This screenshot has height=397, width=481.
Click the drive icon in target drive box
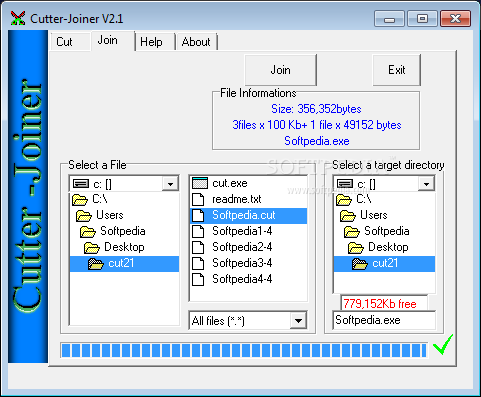pos(345,184)
